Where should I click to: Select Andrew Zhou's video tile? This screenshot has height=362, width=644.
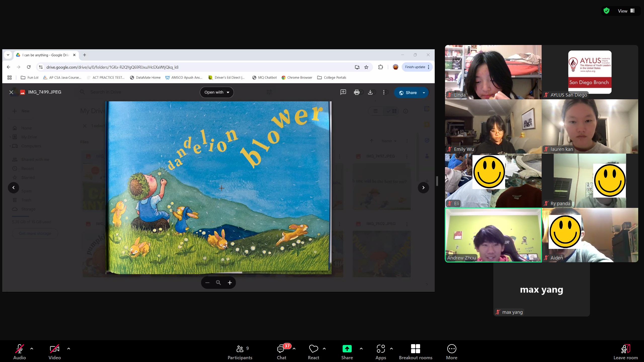(493, 235)
